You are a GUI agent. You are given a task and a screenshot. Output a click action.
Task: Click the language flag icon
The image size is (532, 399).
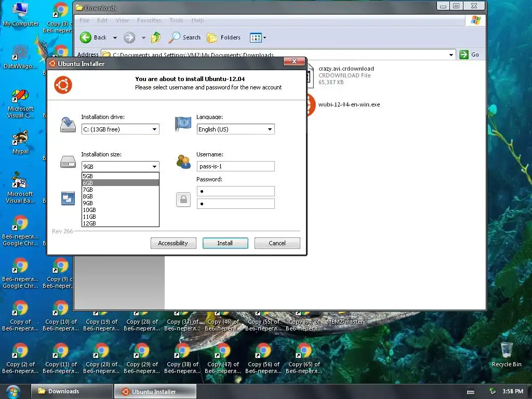pos(183,124)
